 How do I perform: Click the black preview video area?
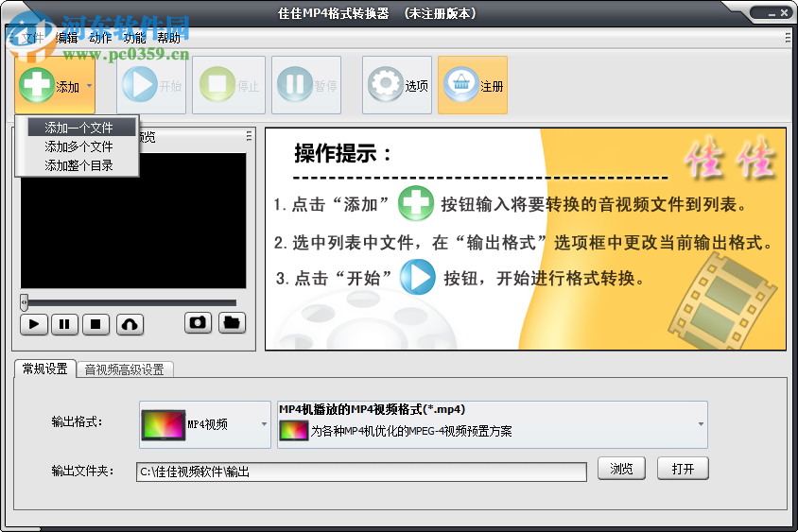[133, 221]
